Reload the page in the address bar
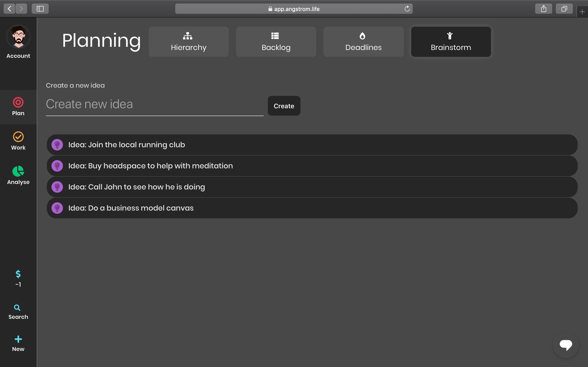Image resolution: width=588 pixels, height=367 pixels. tap(407, 8)
